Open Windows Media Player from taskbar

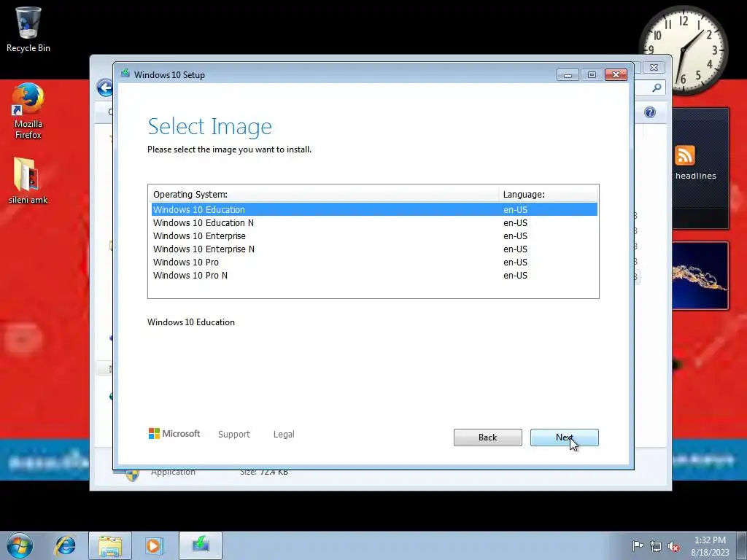point(154,545)
